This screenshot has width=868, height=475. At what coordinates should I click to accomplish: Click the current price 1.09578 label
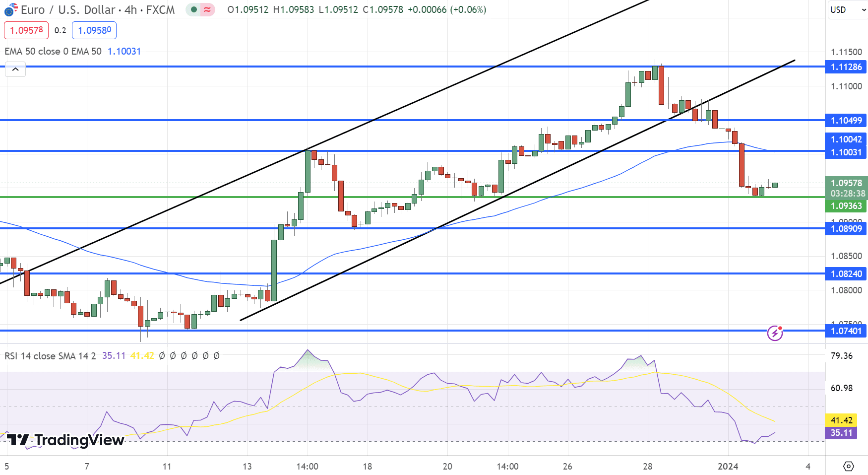[846, 183]
